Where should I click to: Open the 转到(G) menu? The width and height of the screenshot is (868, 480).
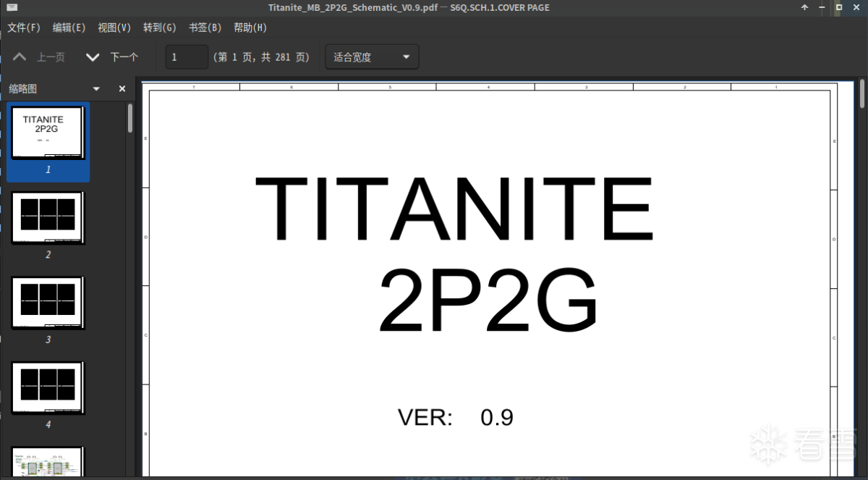click(159, 28)
